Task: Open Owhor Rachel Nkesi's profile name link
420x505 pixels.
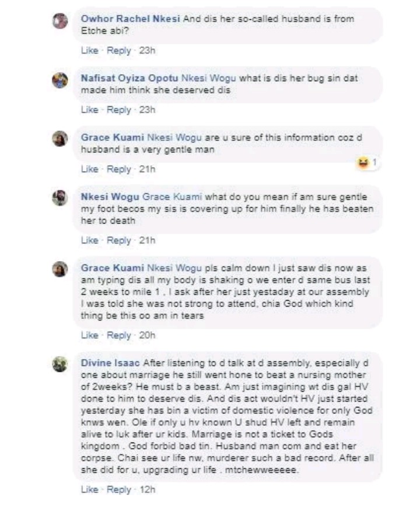Action: (x=131, y=19)
